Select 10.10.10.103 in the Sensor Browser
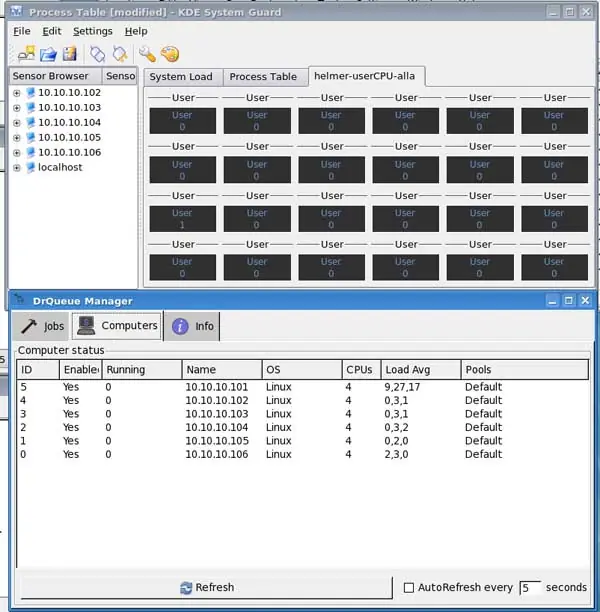This screenshot has height=612, width=600. click(x=69, y=108)
